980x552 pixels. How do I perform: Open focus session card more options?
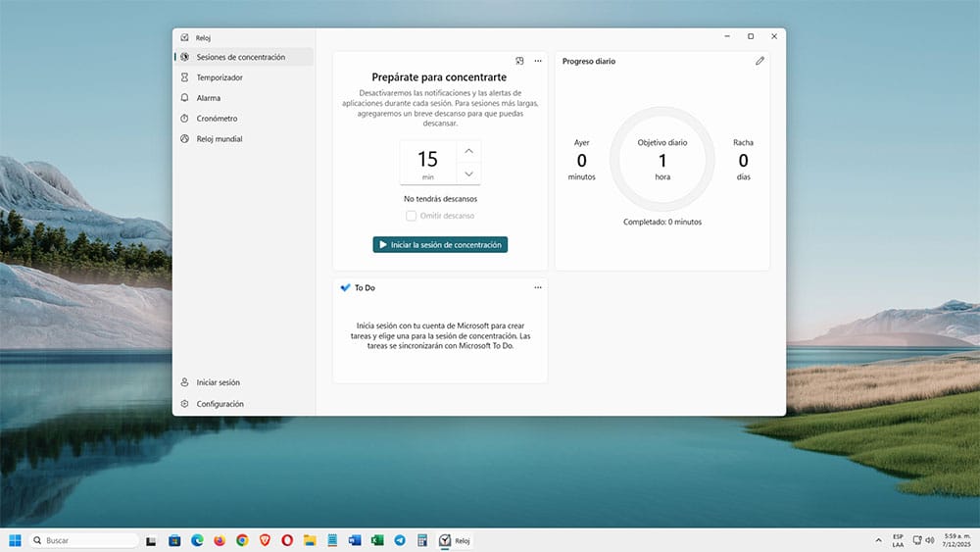point(537,61)
